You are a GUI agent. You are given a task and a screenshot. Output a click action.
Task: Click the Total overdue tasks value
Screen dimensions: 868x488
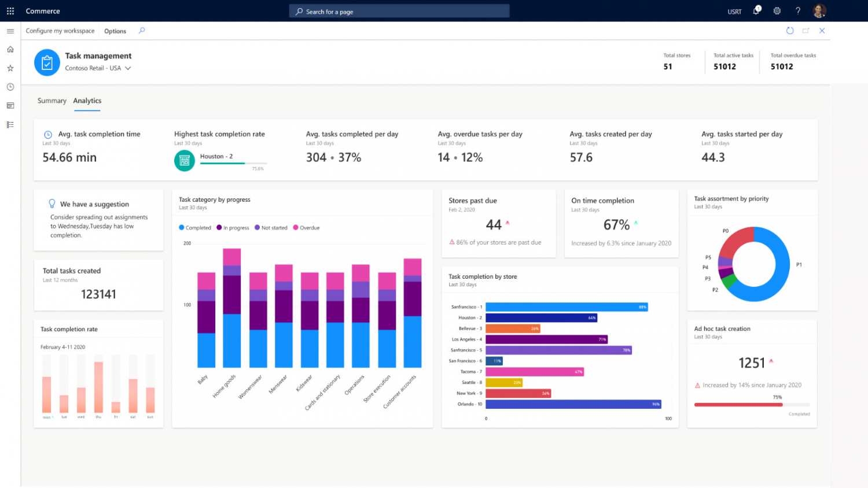coord(782,66)
